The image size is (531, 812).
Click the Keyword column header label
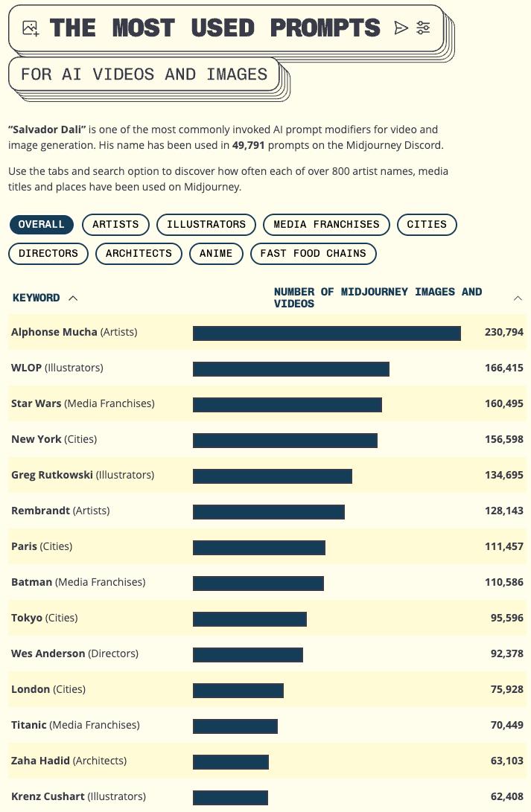(36, 298)
